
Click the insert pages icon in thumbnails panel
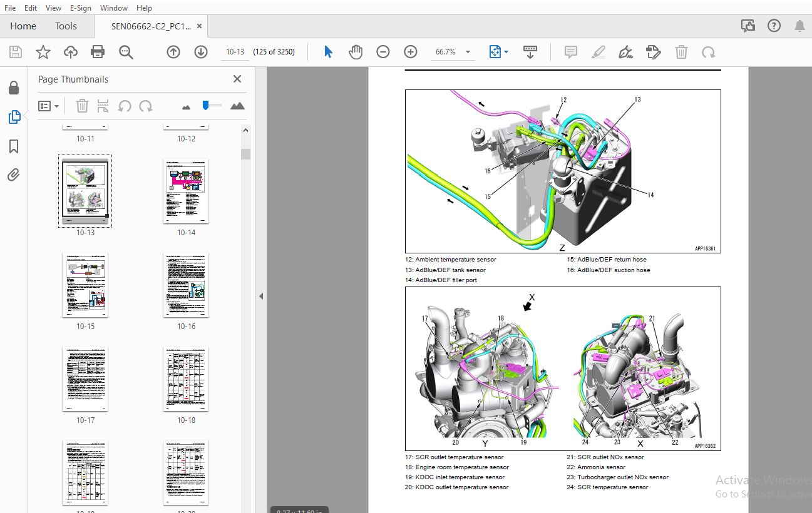pyautogui.click(x=103, y=106)
